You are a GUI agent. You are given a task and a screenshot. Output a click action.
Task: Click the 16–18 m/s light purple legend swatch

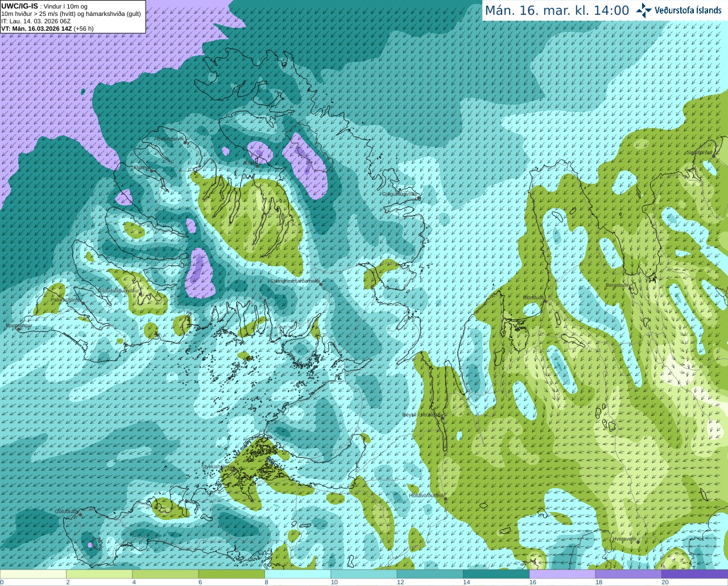[562, 574]
